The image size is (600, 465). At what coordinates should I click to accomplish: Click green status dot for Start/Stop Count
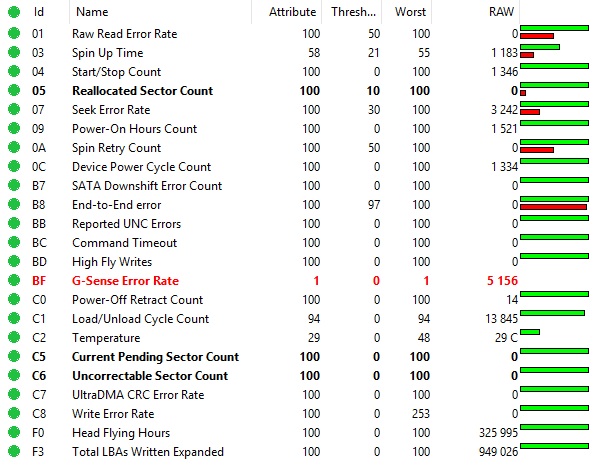[x=14, y=72]
